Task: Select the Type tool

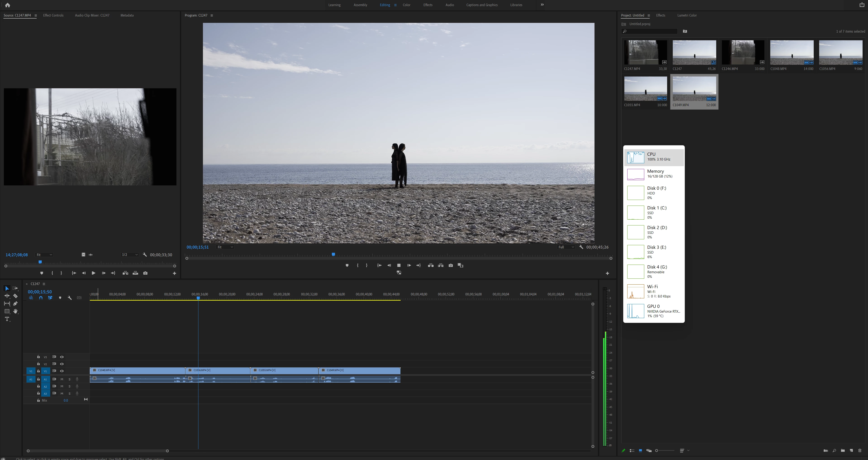Action: pos(7,319)
